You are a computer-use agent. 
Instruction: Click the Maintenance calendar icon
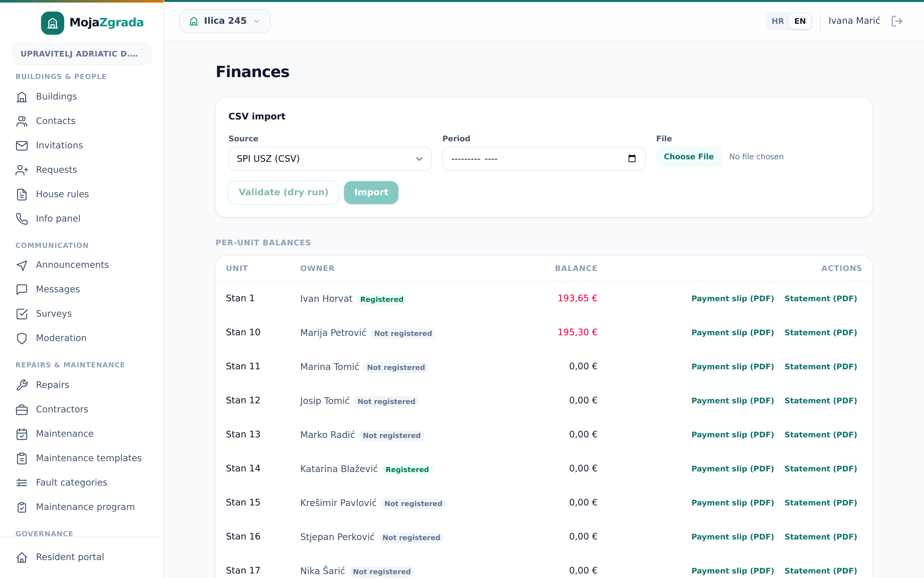coord(22,434)
